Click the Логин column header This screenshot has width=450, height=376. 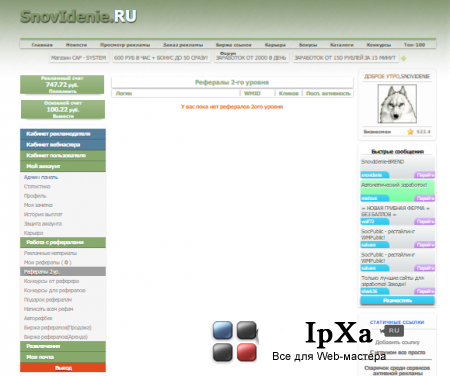pyautogui.click(x=124, y=94)
